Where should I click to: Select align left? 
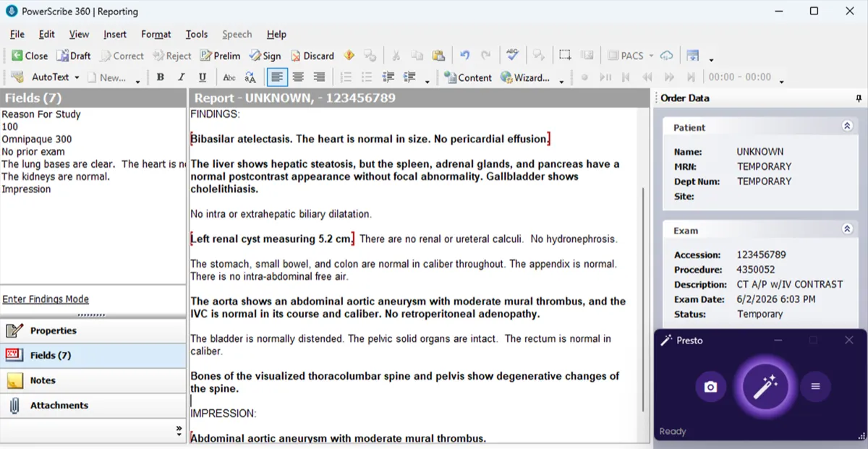276,77
